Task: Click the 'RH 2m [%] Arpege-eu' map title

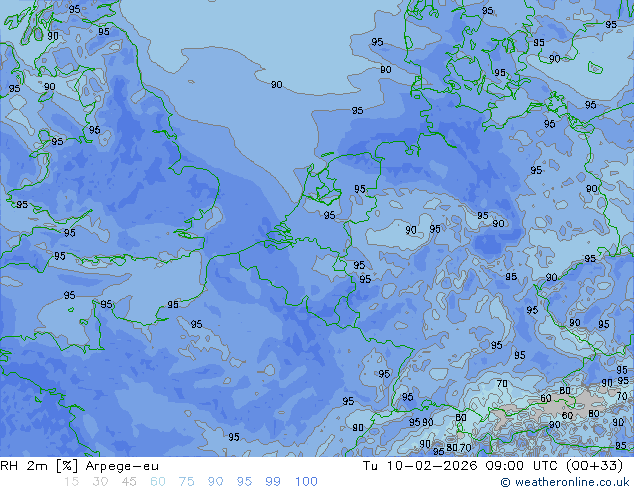Action: (x=80, y=466)
